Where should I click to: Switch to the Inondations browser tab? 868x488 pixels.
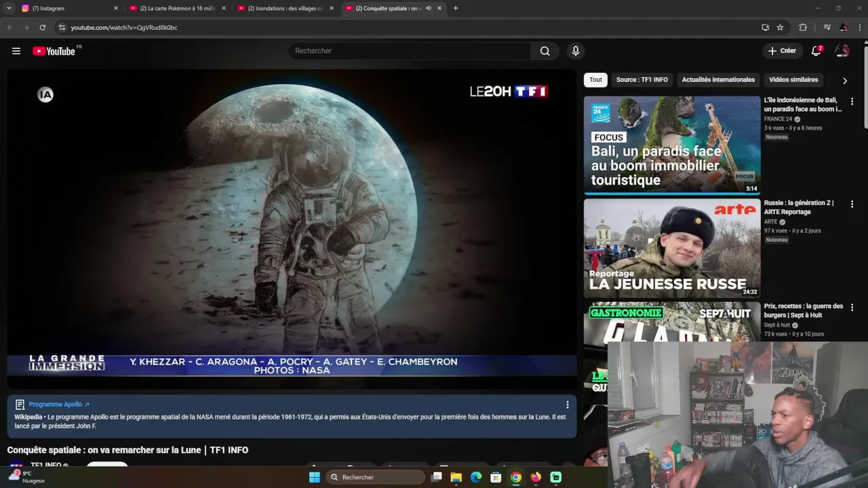[285, 8]
